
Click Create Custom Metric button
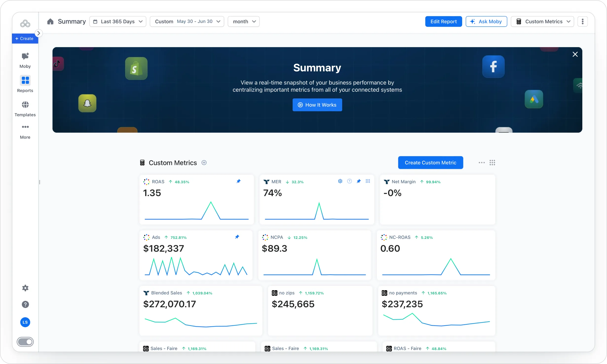[x=430, y=163]
